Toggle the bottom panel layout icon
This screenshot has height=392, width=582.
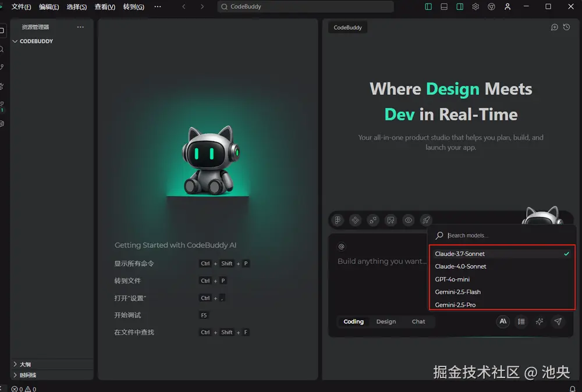444,6
